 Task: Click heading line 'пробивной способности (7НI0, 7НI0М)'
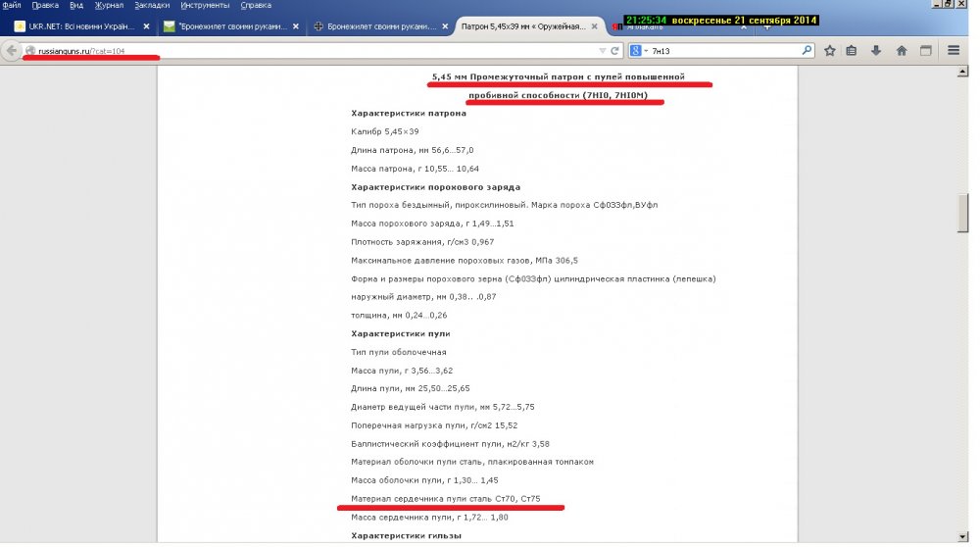coord(559,95)
